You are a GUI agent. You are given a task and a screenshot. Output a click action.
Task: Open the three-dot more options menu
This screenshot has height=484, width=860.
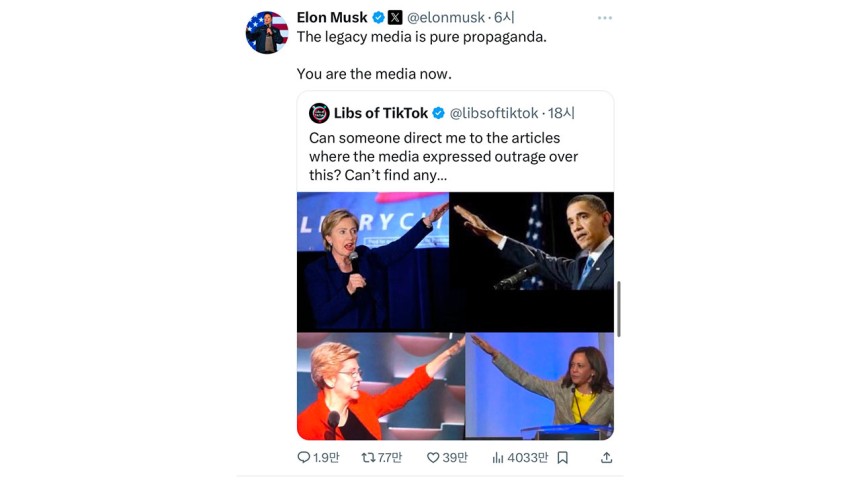click(604, 18)
